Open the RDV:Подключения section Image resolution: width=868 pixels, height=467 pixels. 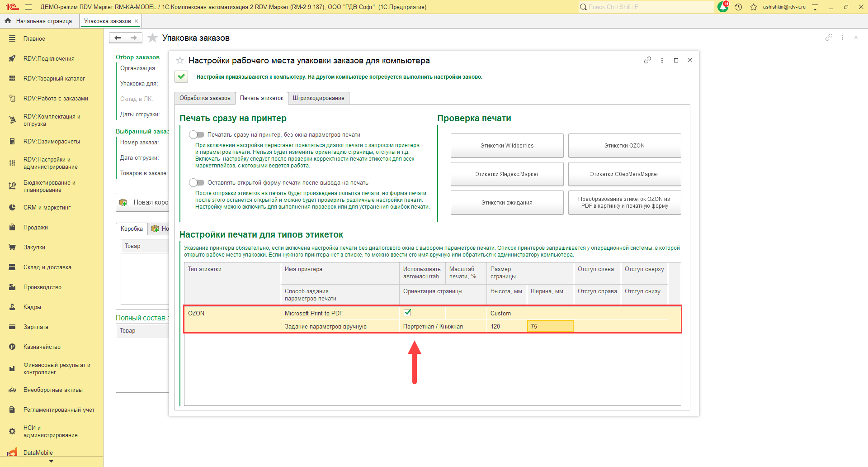coord(49,58)
